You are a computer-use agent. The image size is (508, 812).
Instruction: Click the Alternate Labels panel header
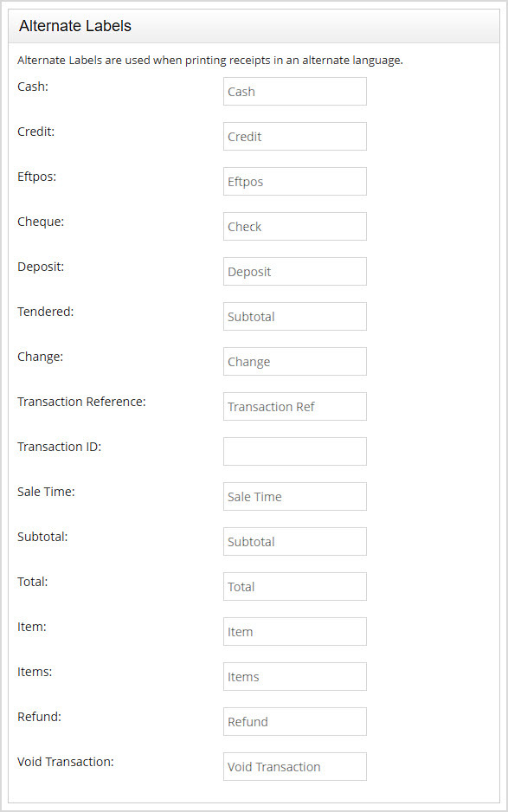pyautogui.click(x=74, y=26)
